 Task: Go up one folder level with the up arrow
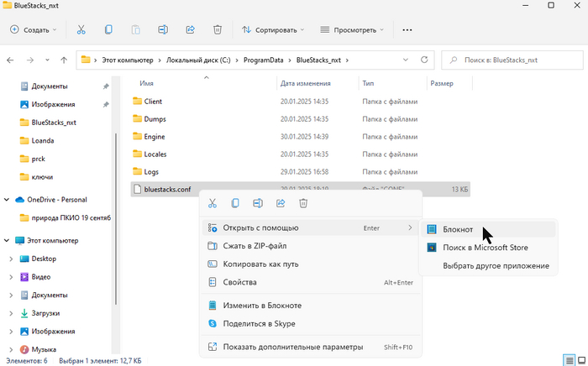click(x=64, y=60)
